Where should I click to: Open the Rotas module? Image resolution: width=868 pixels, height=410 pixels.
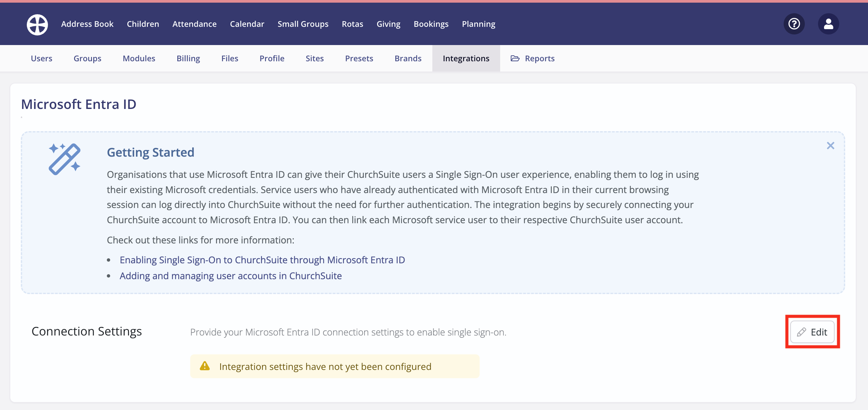point(352,24)
